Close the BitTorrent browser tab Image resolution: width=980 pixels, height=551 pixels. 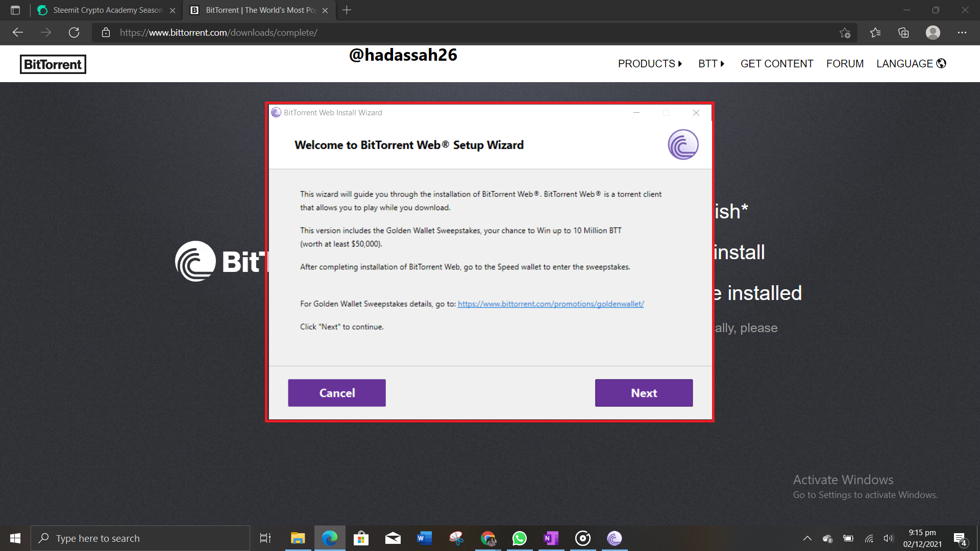coord(325,10)
